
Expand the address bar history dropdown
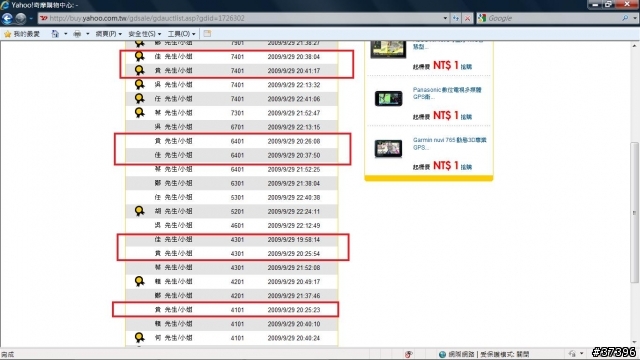coord(445,18)
